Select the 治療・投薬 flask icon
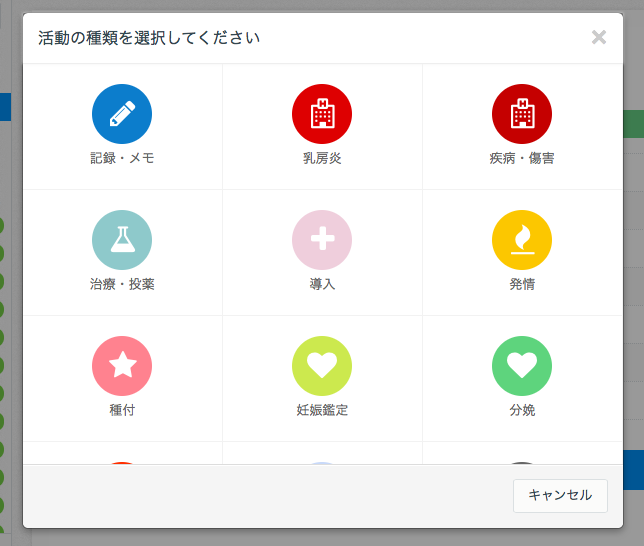644x546 pixels. 122,240
